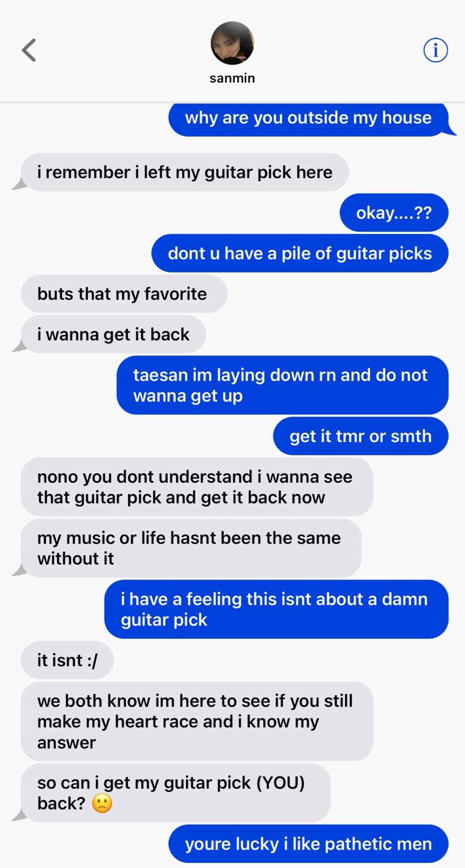Tap the 'it isnt :/' message bubble

[x=67, y=660]
